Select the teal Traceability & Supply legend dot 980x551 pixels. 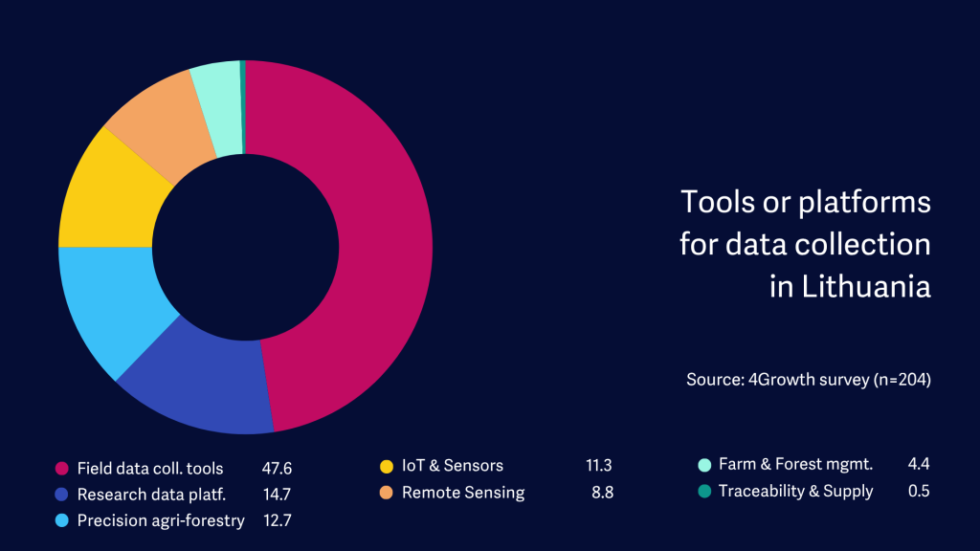(703, 492)
